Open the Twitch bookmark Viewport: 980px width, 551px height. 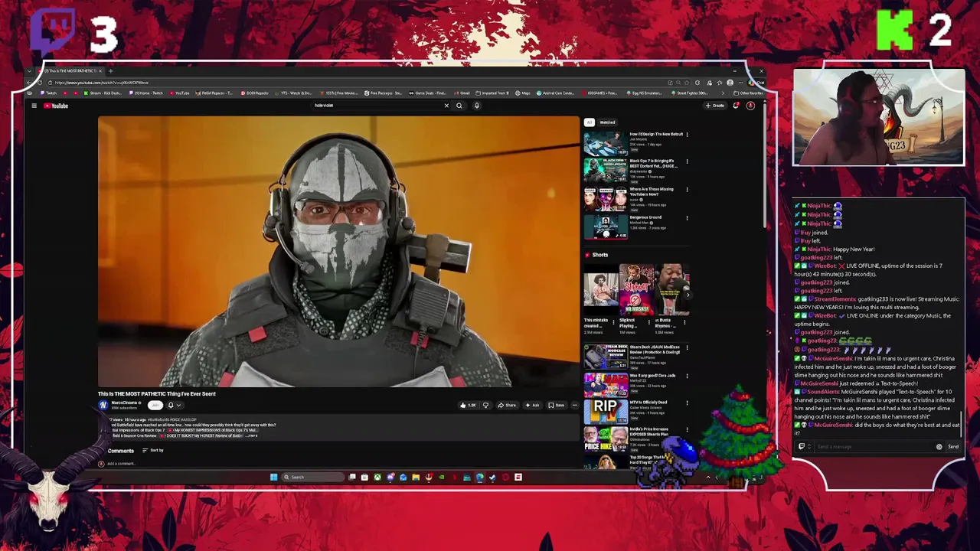click(x=50, y=93)
